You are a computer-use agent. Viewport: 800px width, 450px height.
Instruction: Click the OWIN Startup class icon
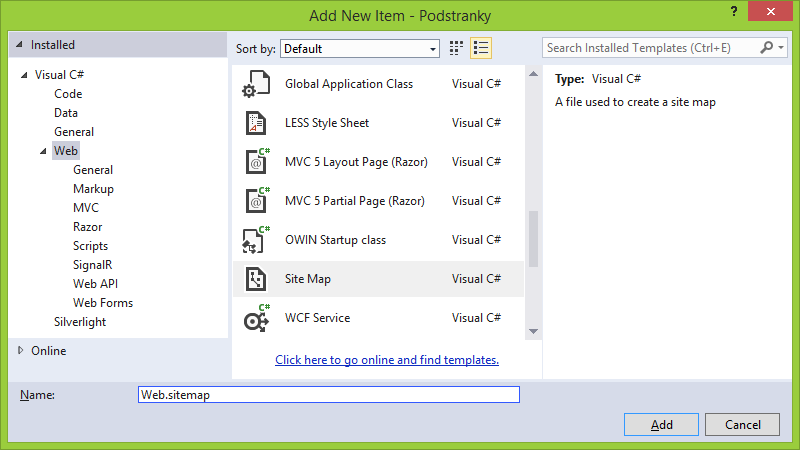pos(256,240)
